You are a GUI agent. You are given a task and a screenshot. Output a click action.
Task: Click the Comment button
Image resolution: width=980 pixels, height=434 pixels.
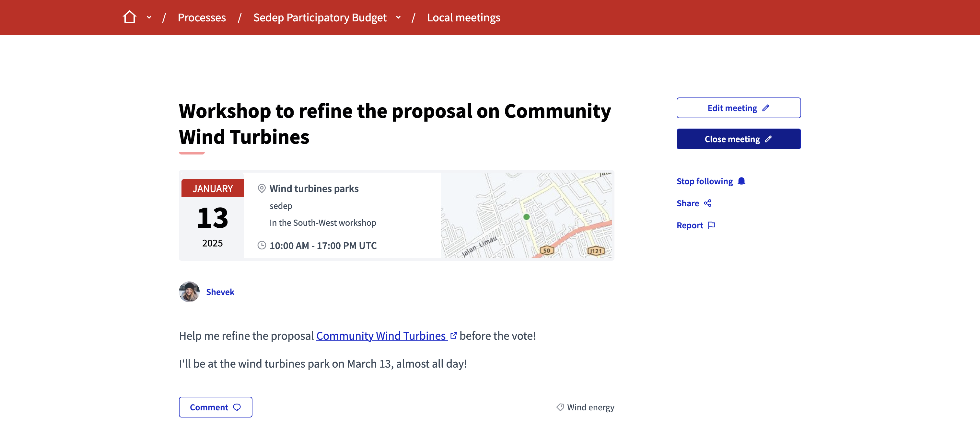pos(215,407)
